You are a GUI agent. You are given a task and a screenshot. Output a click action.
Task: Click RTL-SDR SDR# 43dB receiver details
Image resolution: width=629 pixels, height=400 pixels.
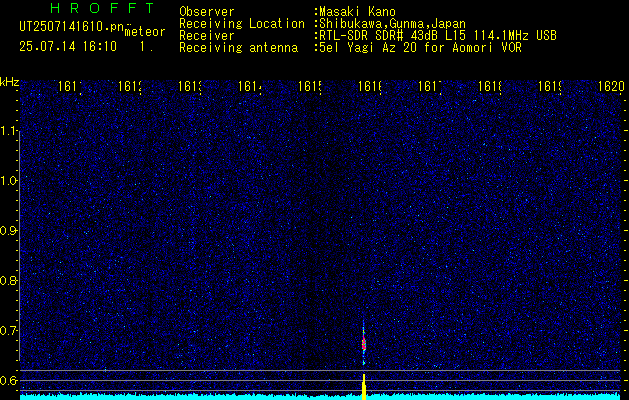tap(438, 36)
